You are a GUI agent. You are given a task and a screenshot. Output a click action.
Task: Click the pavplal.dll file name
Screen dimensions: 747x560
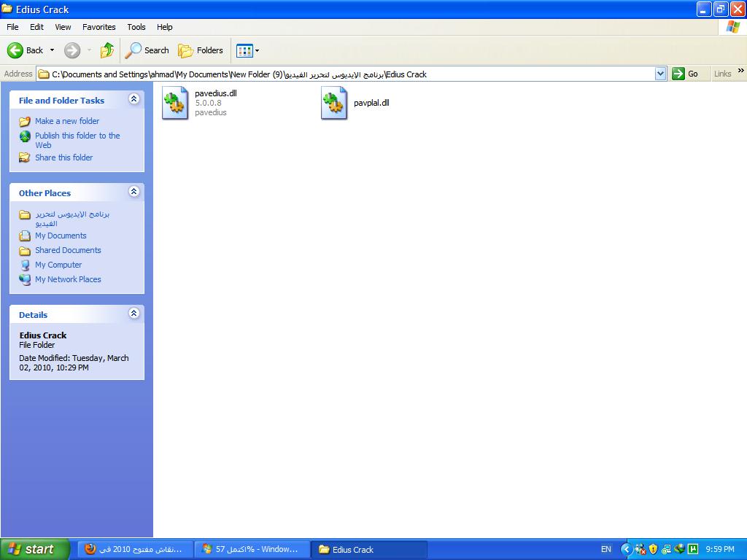(x=371, y=103)
